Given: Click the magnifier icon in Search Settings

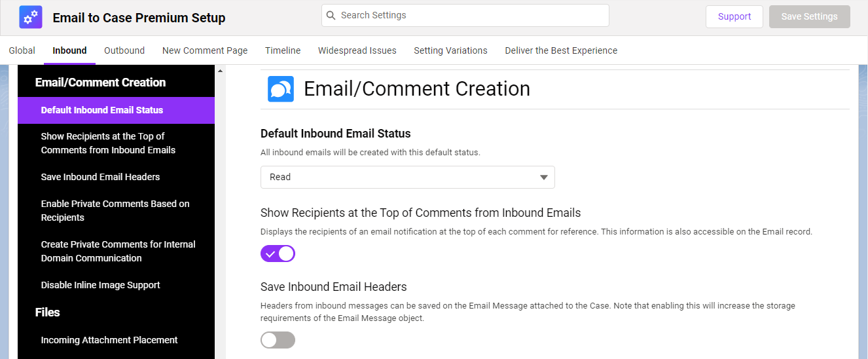Looking at the screenshot, I should click(331, 15).
